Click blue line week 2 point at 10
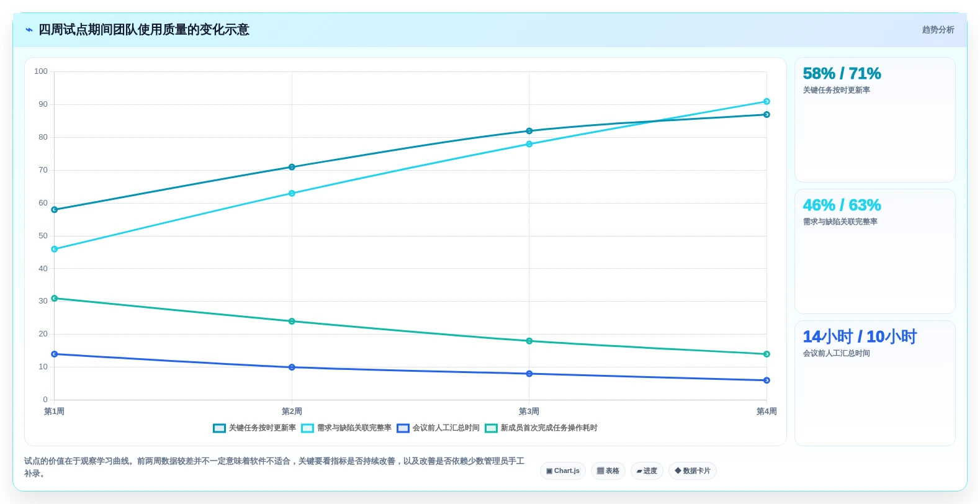Image resolution: width=980 pixels, height=504 pixels. (292, 367)
